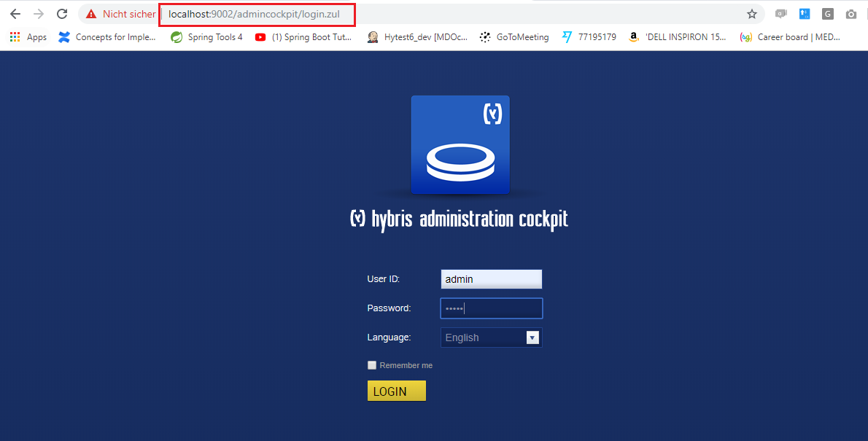Click the yellow LOGIN button

[396, 391]
